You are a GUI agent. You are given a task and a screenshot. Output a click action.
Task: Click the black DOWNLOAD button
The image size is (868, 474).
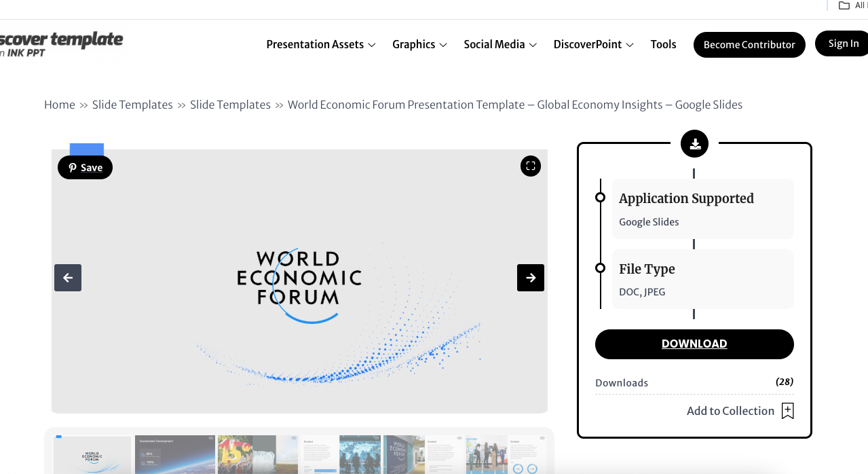694,344
